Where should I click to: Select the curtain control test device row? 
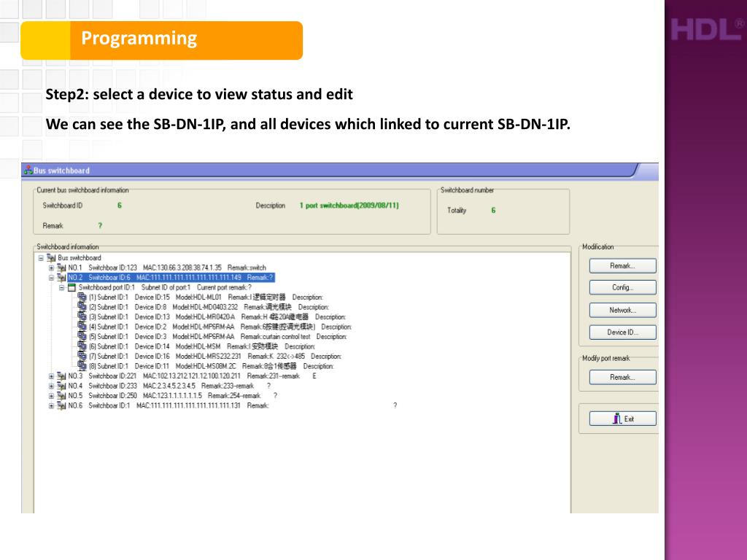pyautogui.click(x=217, y=337)
